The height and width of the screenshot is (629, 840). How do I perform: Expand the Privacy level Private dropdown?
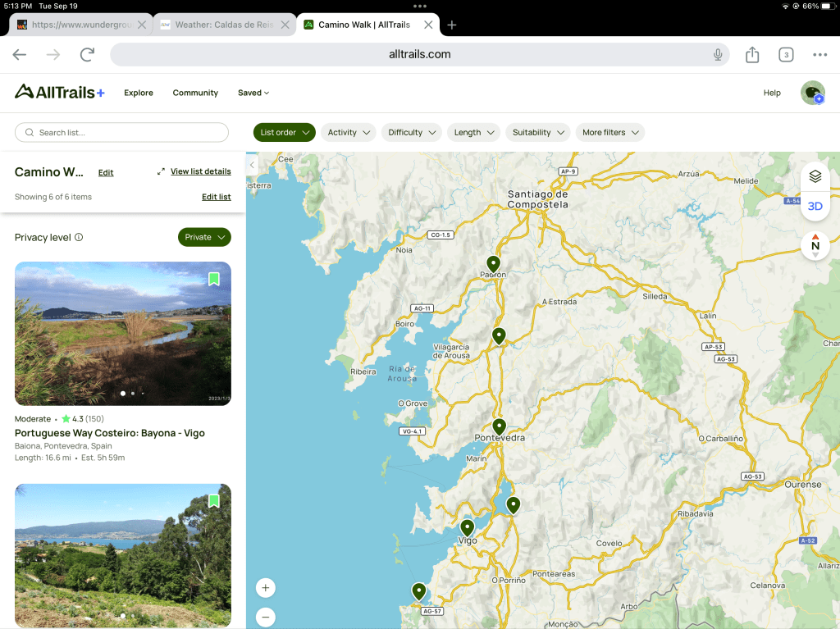(x=204, y=237)
